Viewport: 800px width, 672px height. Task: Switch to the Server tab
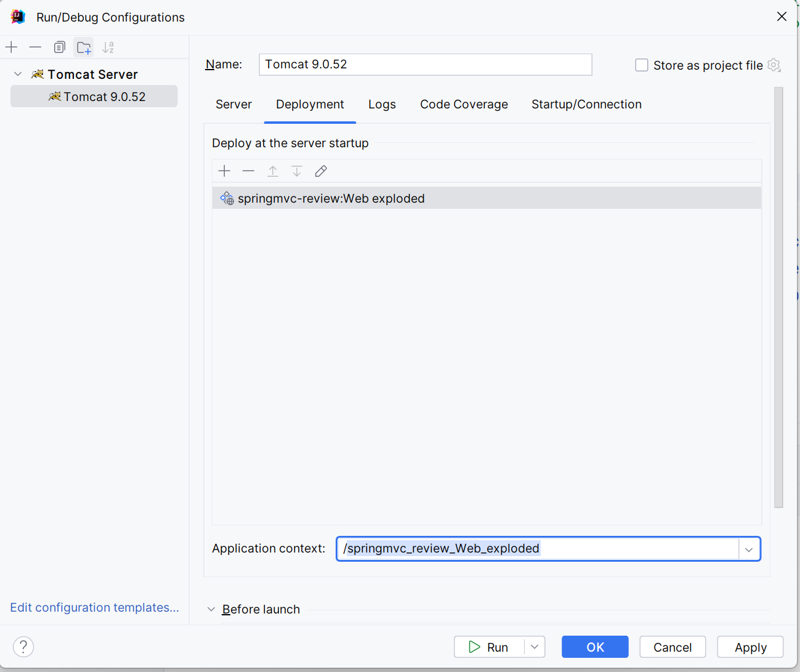pyautogui.click(x=234, y=104)
